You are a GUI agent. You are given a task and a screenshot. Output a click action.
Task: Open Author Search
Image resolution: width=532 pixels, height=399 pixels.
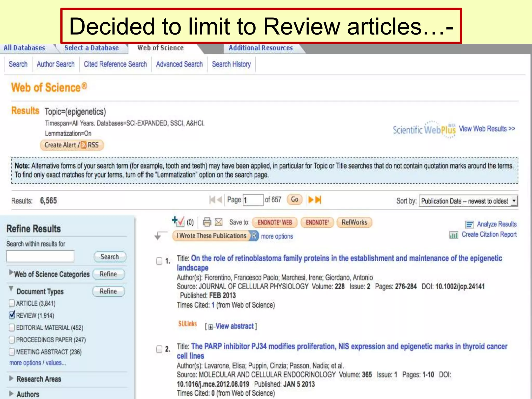pyautogui.click(x=56, y=64)
